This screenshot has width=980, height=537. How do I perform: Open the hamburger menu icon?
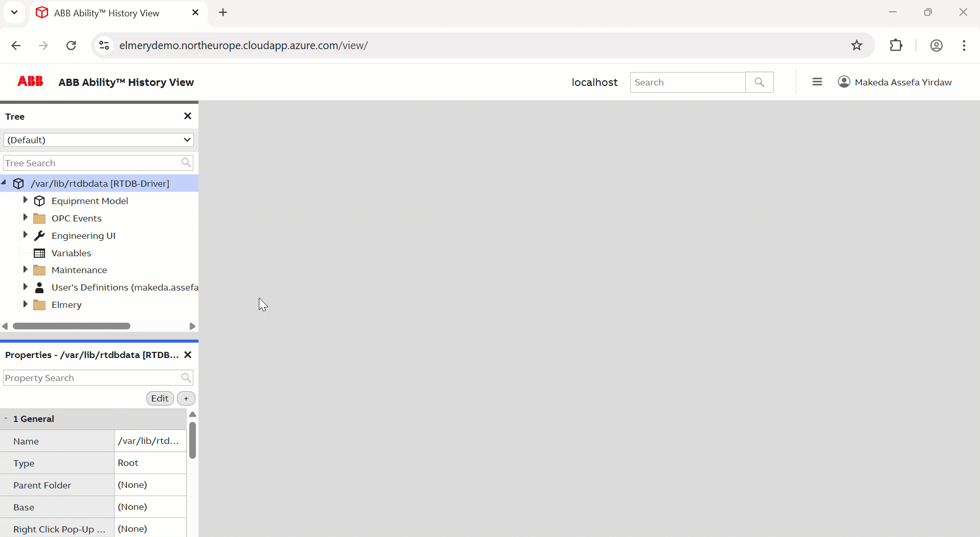tap(817, 82)
